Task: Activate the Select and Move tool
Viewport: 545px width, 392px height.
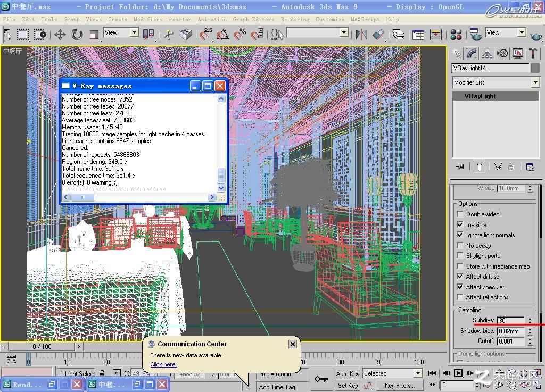Action: [60, 35]
